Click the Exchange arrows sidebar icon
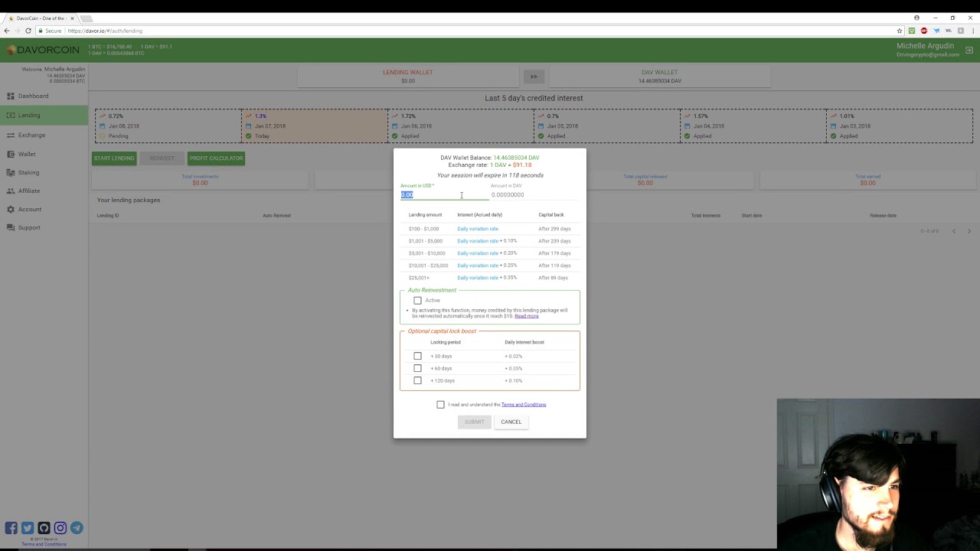980x551 pixels. coord(11,135)
